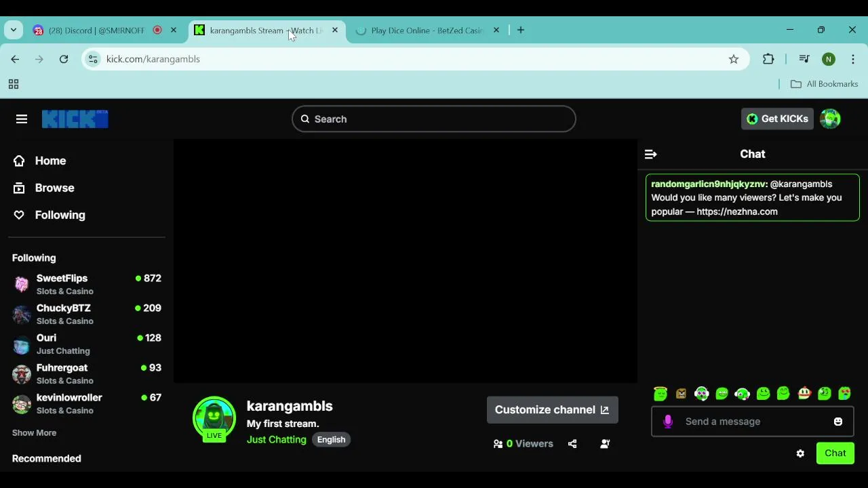Click the English language tag

[x=331, y=440]
